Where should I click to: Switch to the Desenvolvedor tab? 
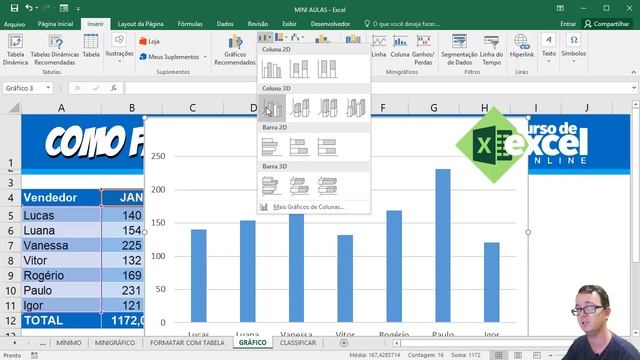tap(330, 24)
